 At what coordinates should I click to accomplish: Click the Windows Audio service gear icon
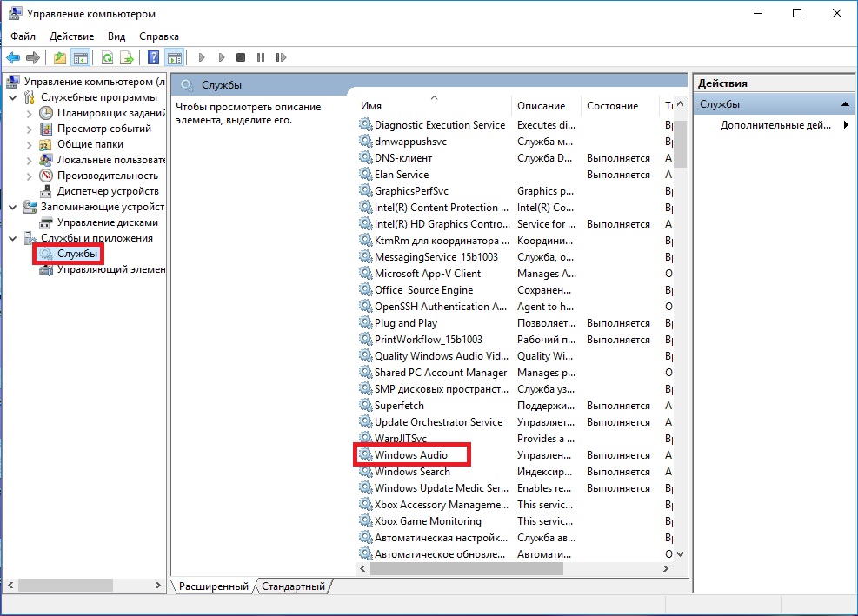coord(365,454)
